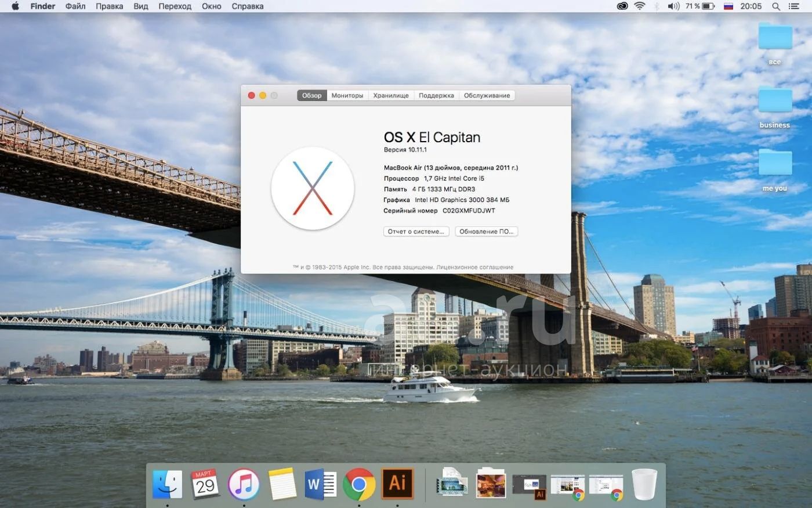Click the Creative Cloud menu bar icon
Image resolution: width=812 pixels, height=508 pixels.
[x=622, y=6]
